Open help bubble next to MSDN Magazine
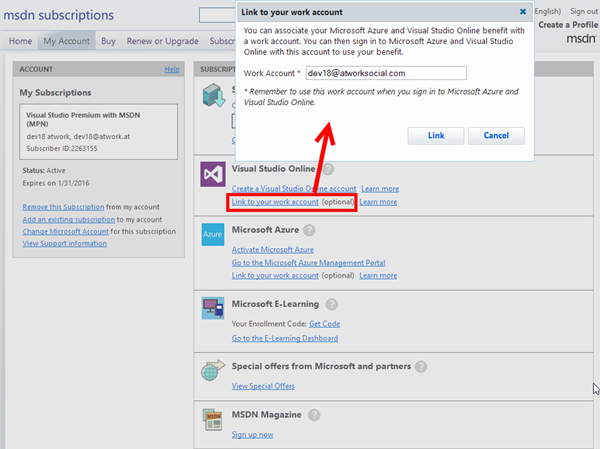 point(314,415)
